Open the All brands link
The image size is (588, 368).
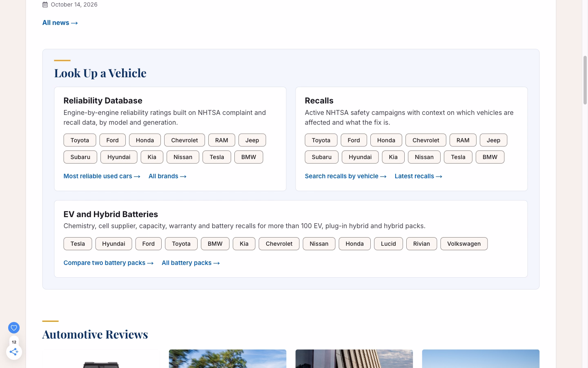click(167, 176)
